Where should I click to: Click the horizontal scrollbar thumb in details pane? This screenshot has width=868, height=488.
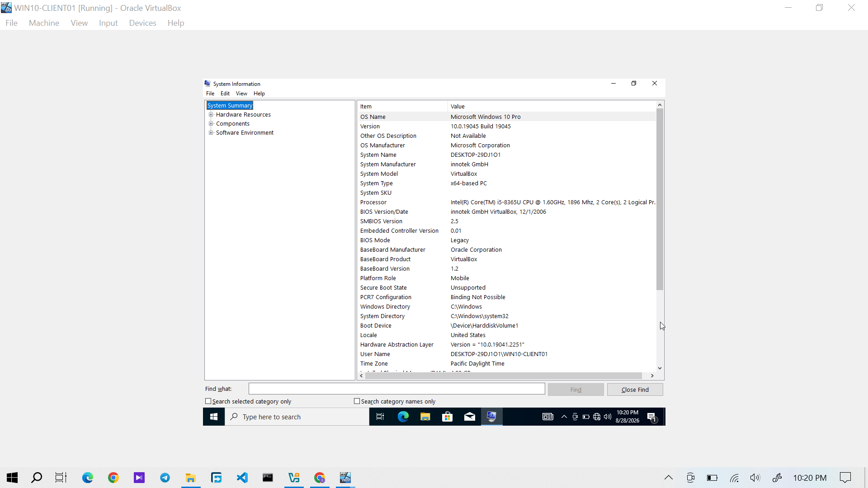coord(503,376)
